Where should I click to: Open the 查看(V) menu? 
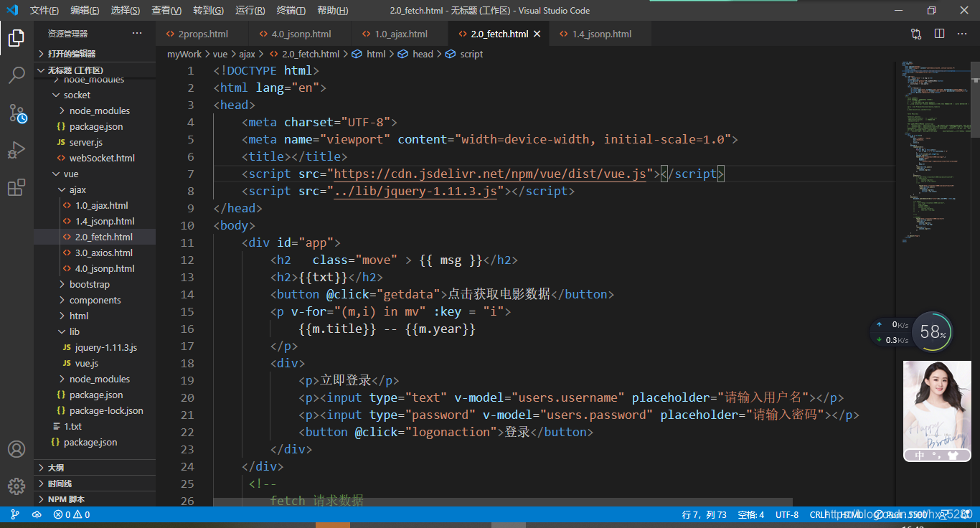(166, 11)
